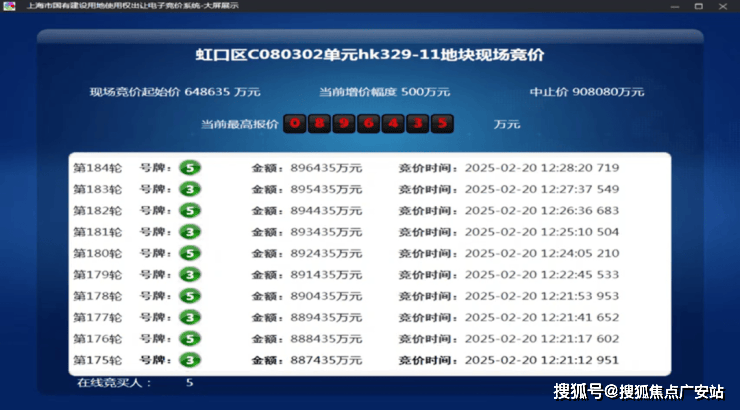740x410 pixels.
Task: Click bid time 2025-02-20 12:25:10 504
Action: (542, 232)
